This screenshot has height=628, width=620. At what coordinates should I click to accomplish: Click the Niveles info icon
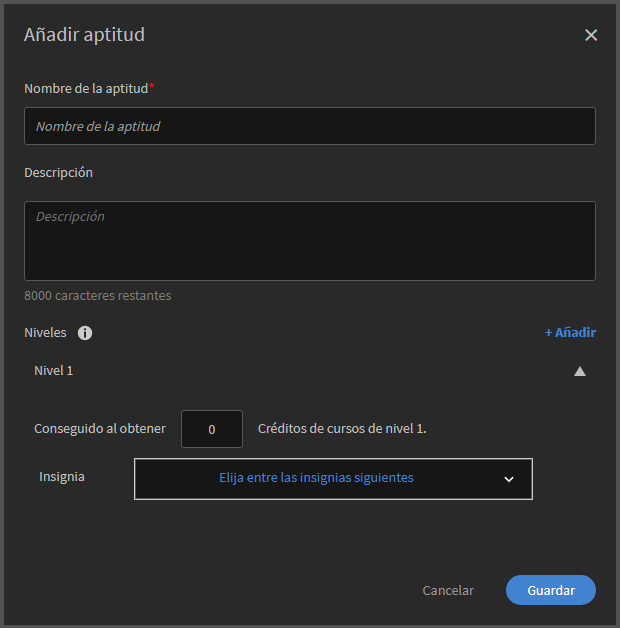(85, 333)
